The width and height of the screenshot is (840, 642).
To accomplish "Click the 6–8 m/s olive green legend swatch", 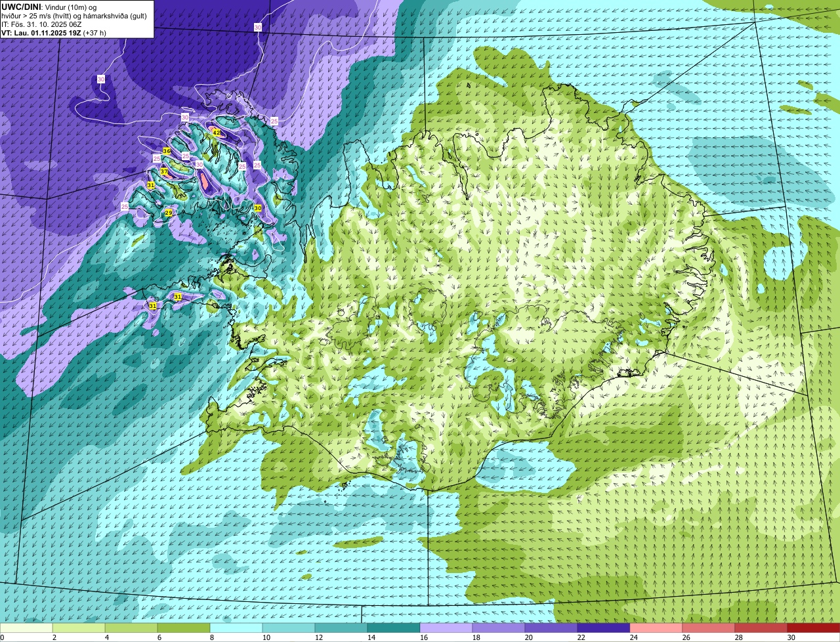I will (184, 628).
